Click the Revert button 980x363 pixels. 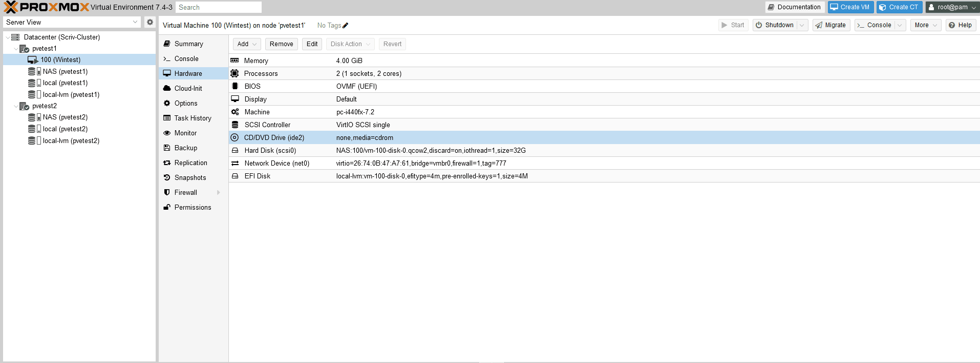[x=392, y=44]
